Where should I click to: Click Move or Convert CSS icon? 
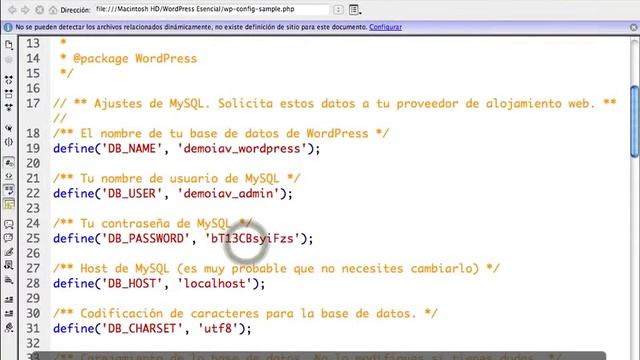(9, 280)
